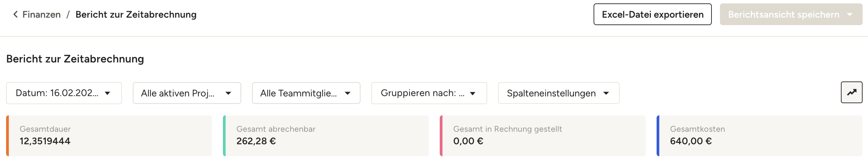Image resolution: width=868 pixels, height=167 pixels.
Task: Click the blue Gesamtkosten summary card
Action: (760, 136)
